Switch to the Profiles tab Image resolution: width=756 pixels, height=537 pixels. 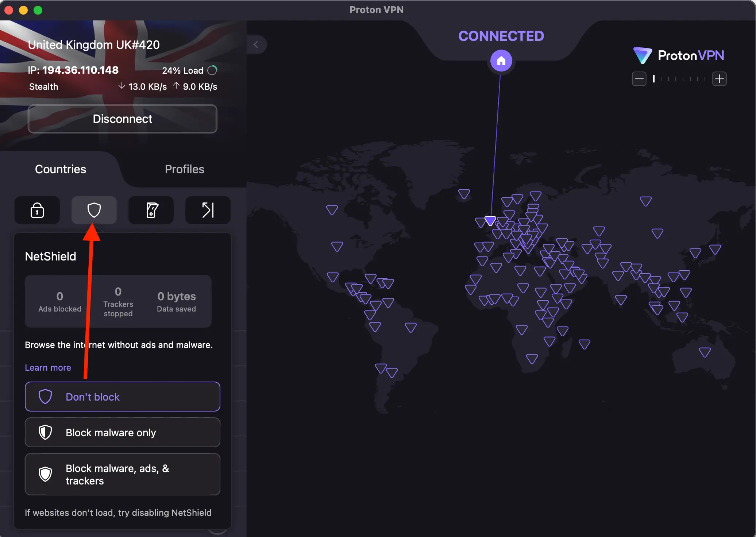(184, 169)
